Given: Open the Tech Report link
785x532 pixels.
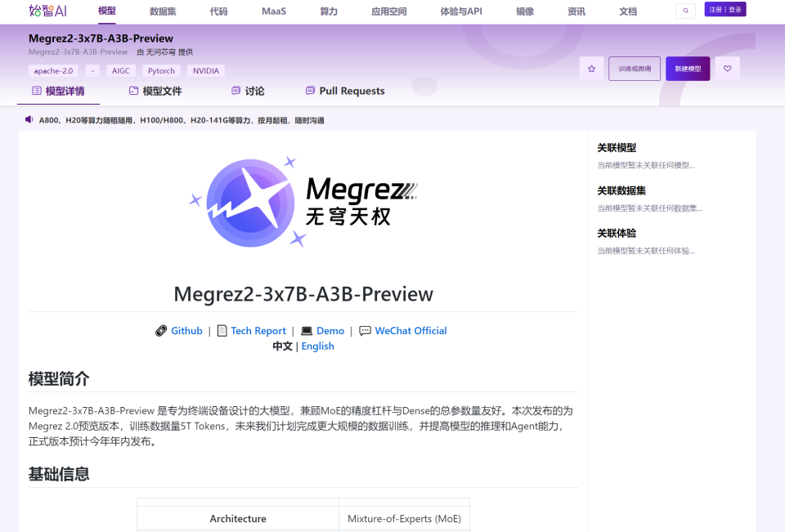Looking at the screenshot, I should click(x=258, y=331).
